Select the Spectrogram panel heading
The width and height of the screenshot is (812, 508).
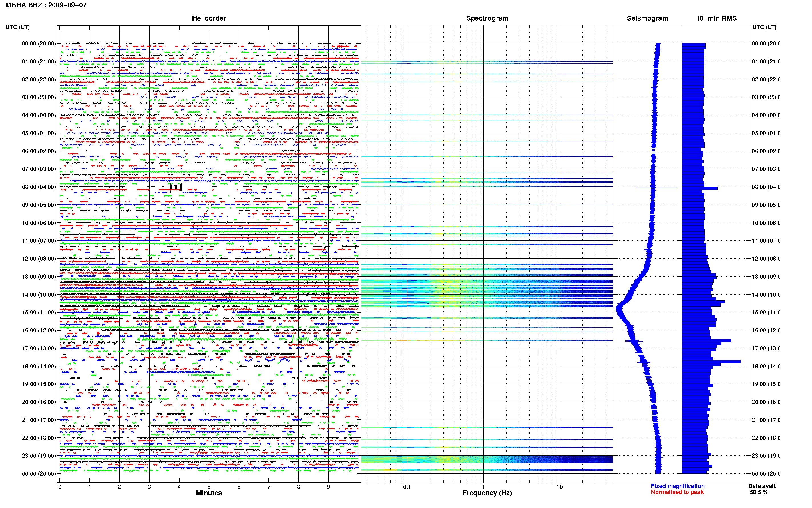[487, 18]
